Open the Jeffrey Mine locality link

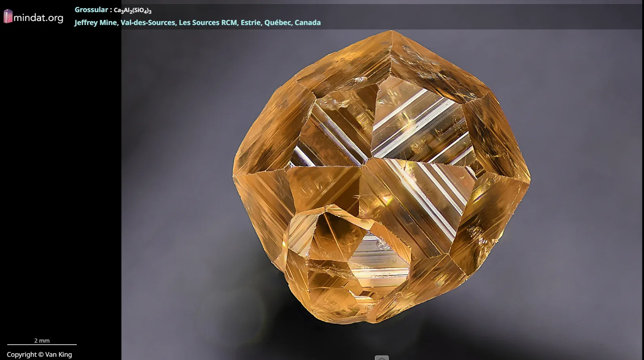click(x=198, y=23)
